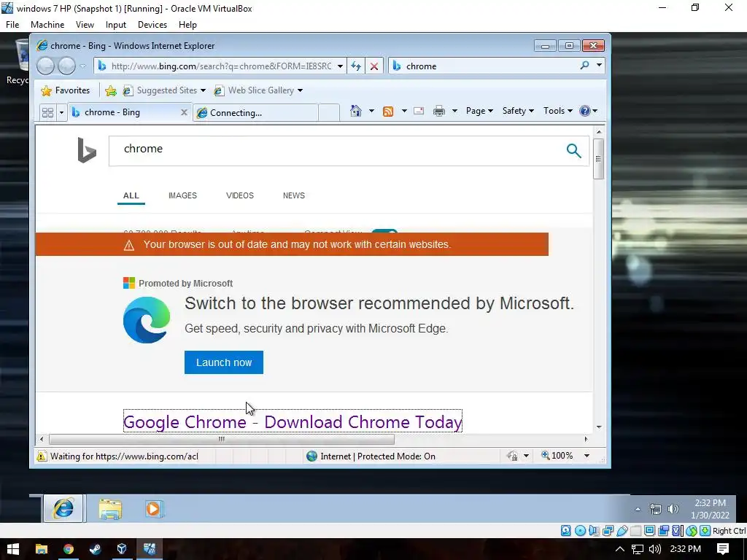Image resolution: width=747 pixels, height=560 pixels.
Task: Open Favorites with the star button
Action: (46, 90)
